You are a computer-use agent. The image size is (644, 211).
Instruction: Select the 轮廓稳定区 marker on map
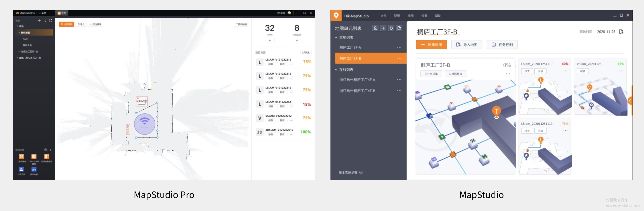(141, 101)
